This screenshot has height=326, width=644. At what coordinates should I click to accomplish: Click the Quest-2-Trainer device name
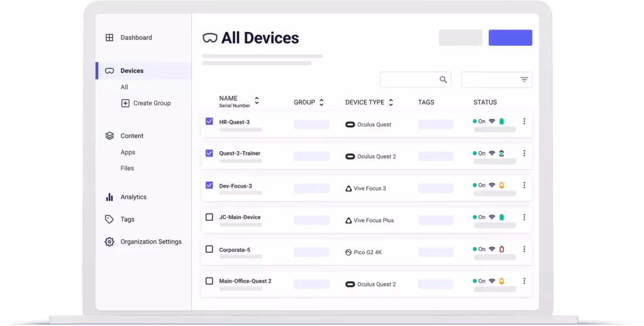[x=240, y=154]
